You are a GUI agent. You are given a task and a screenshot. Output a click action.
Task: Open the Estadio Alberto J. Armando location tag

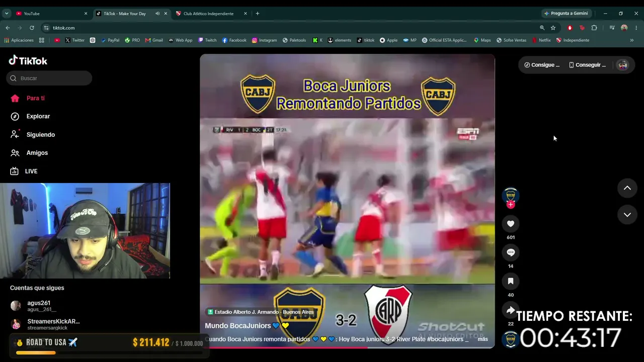(x=260, y=312)
